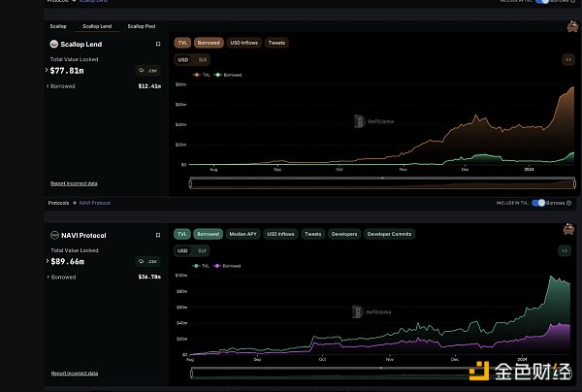Switch NAVI chart denomination to SUI
Screen dimensions: 582x392
tap(203, 250)
